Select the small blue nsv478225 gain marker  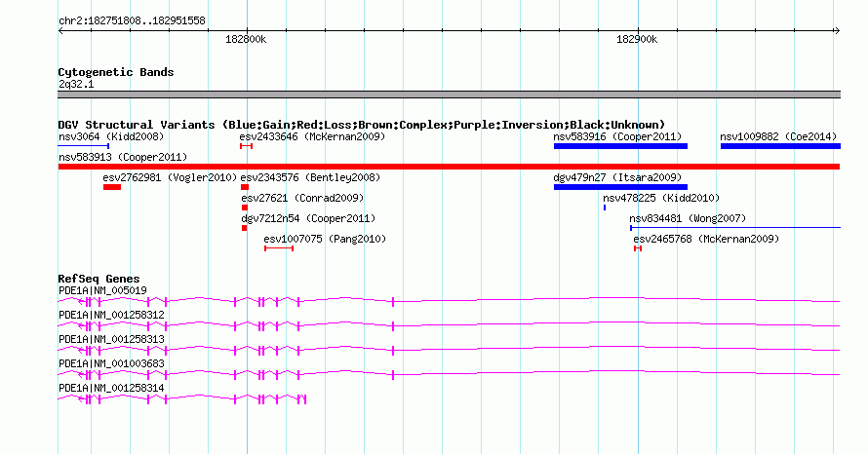click(605, 208)
